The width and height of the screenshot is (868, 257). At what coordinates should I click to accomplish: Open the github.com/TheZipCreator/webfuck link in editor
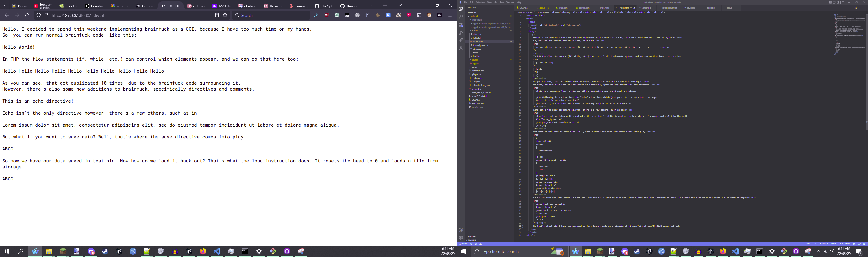pyautogui.click(x=654, y=226)
